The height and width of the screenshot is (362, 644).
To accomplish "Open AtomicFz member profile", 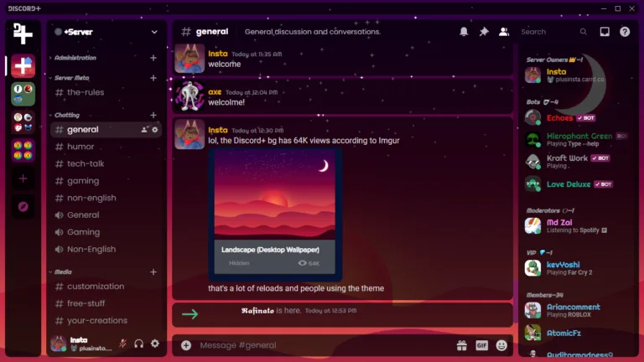I will point(576,333).
